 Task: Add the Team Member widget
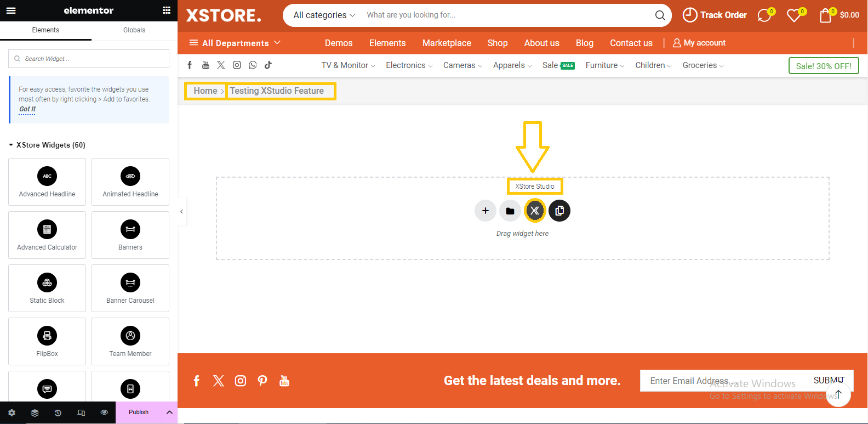[x=130, y=342]
